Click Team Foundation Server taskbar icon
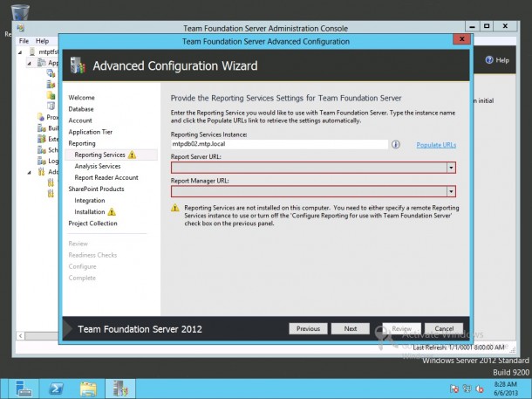Image resolution: width=532 pixels, height=399 pixels. point(120,389)
